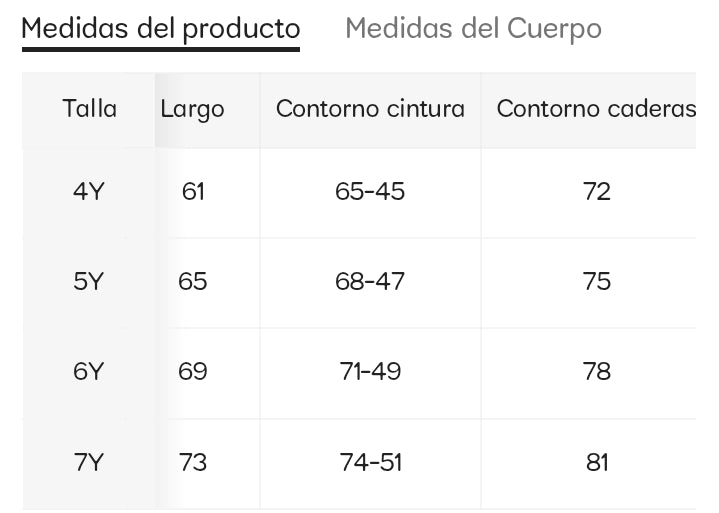
Task: Select the Contorno cintura column header
Action: [x=370, y=109]
